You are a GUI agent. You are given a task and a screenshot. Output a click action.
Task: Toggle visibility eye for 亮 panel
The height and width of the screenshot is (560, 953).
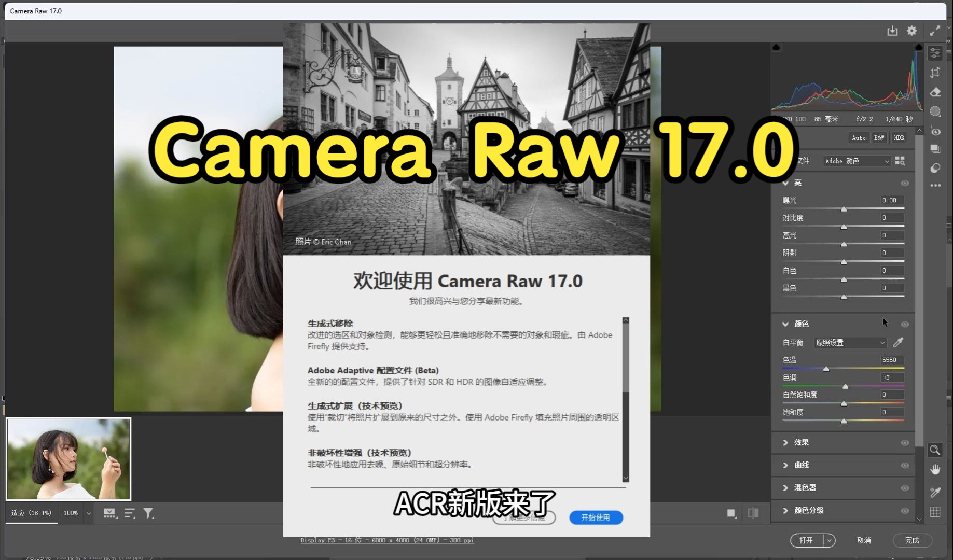coord(905,183)
